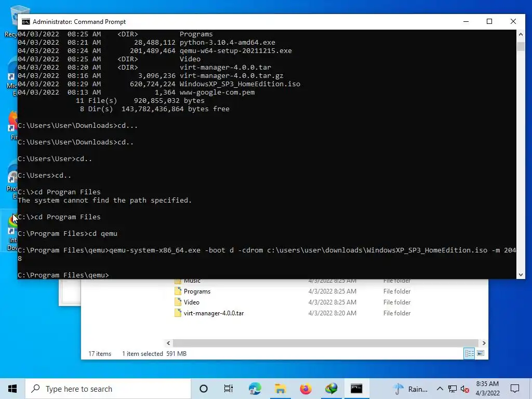Switch Explorer to details view

point(469,353)
